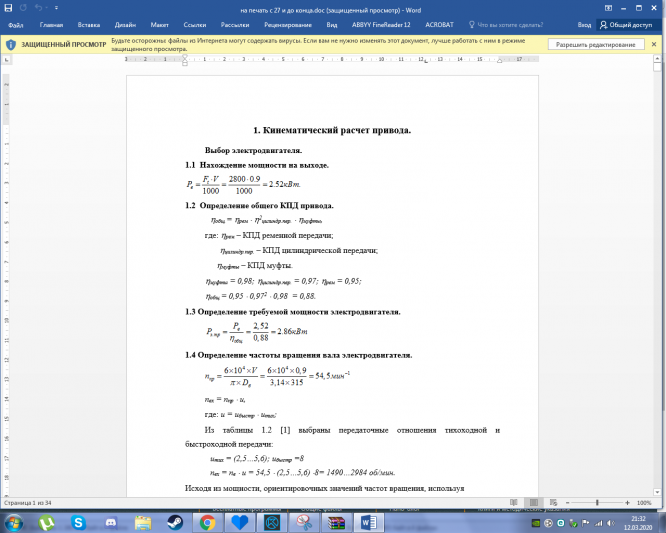This screenshot has width=666, height=533.
Task: Click text 'КПД ременной передачи;'
Action: pyautogui.click(x=288, y=235)
